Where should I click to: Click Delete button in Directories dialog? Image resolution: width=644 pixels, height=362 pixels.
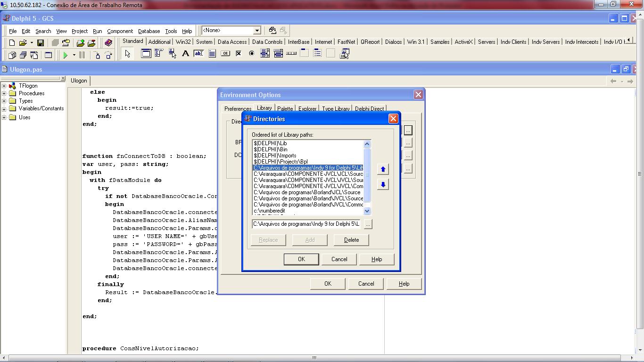351,240
